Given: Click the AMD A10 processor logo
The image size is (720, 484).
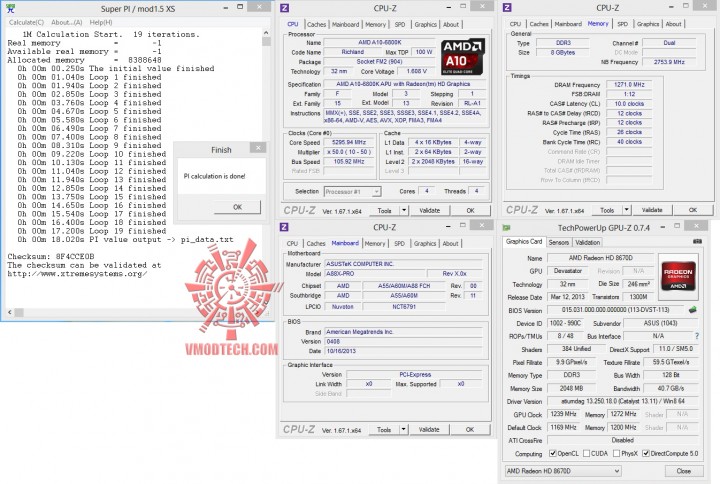Looking at the screenshot, I should tap(463, 57).
